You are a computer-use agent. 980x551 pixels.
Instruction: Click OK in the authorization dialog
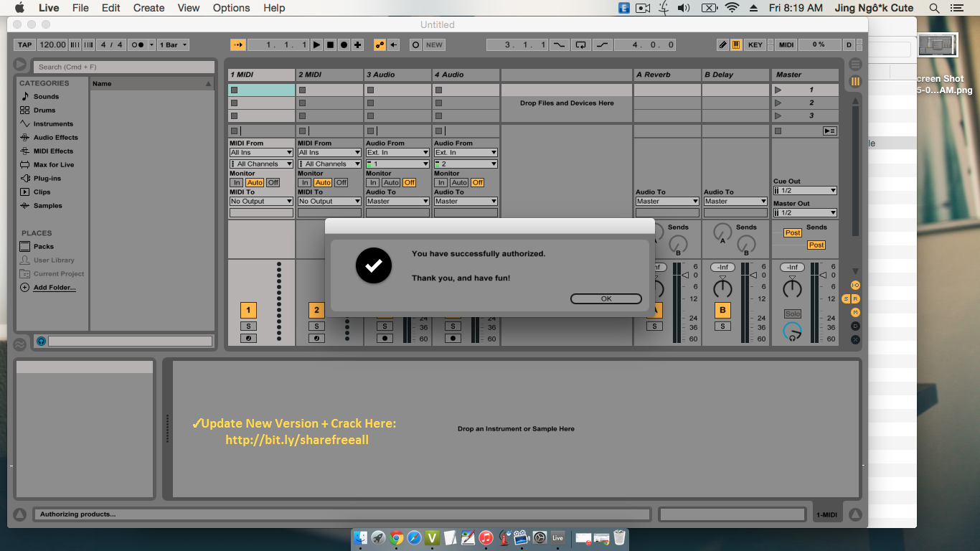[606, 298]
